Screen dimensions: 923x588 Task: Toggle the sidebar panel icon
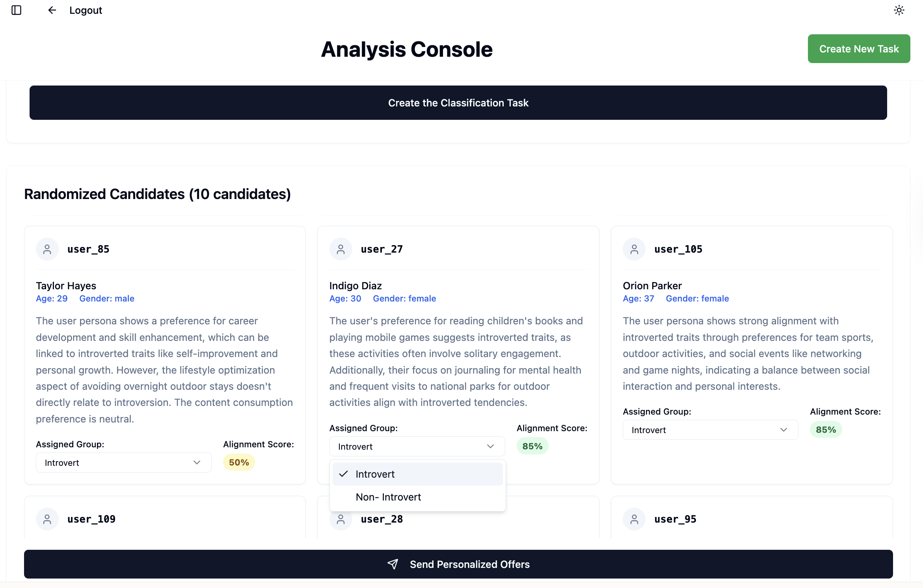(x=17, y=10)
